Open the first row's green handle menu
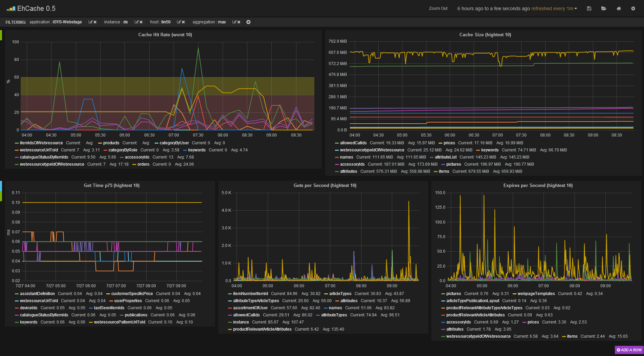644x356 pixels. point(1,35)
